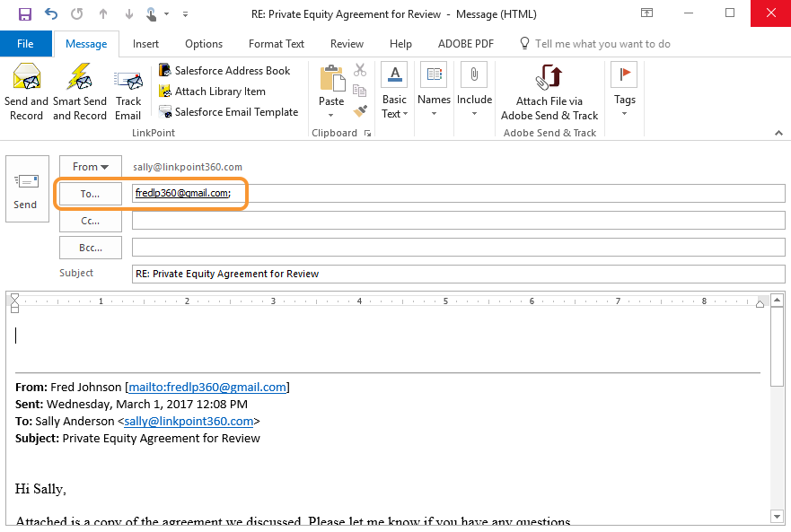Open the Format Text tab
The width and height of the screenshot is (791, 532).
276,44
